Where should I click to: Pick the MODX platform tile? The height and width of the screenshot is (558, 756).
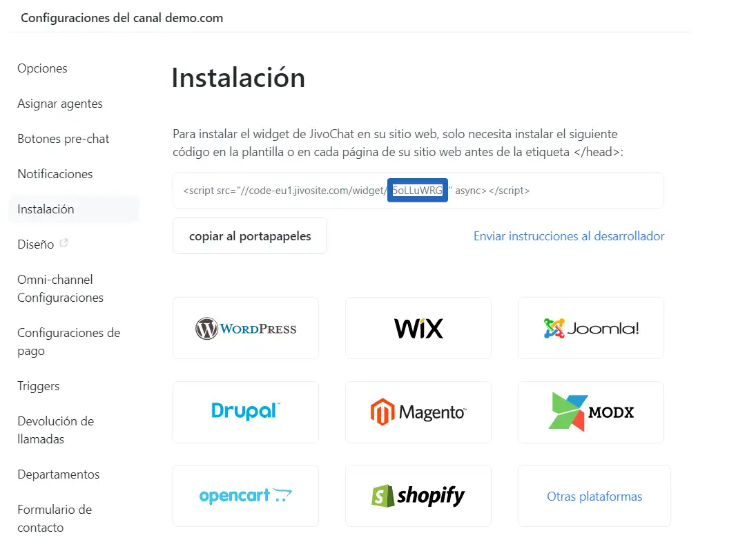point(591,412)
